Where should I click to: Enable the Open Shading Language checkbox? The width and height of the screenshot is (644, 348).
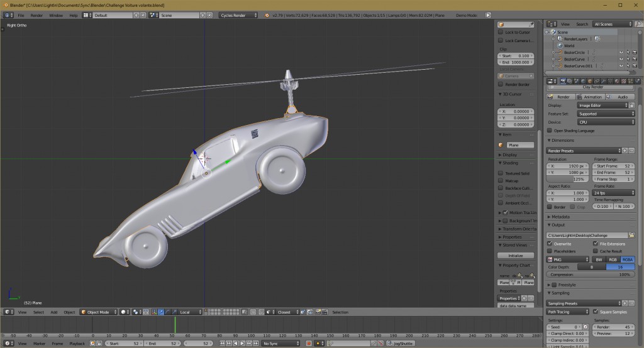(550, 131)
